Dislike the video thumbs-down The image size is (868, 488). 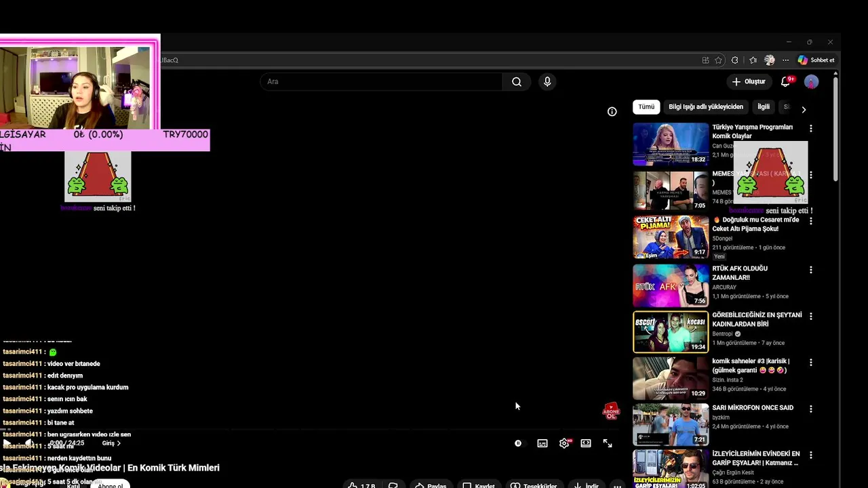point(393,485)
